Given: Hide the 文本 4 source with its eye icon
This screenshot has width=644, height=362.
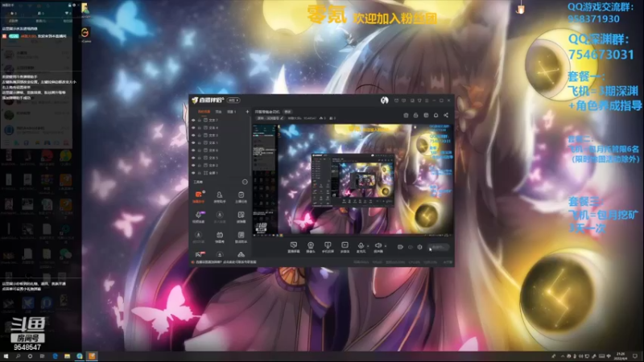Looking at the screenshot, I should (x=193, y=128).
